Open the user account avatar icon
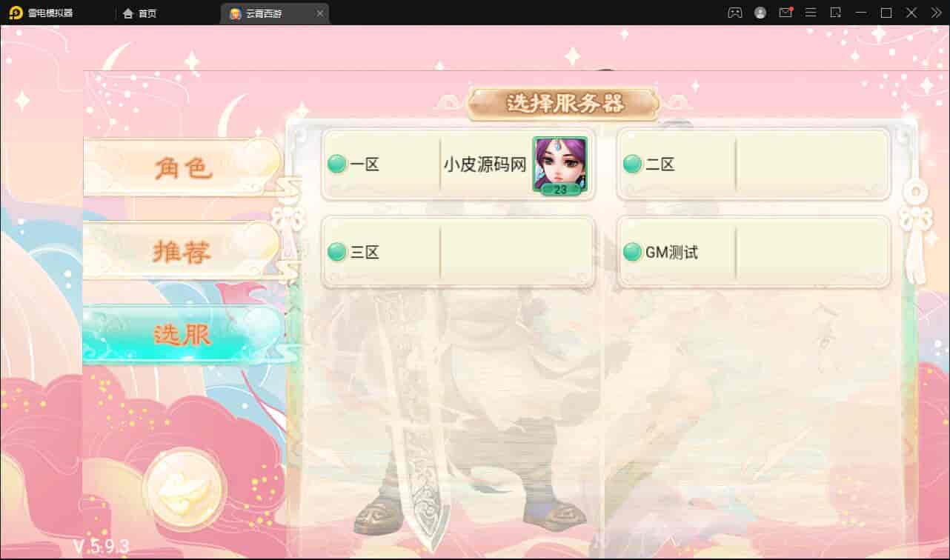950x560 pixels. tap(760, 13)
